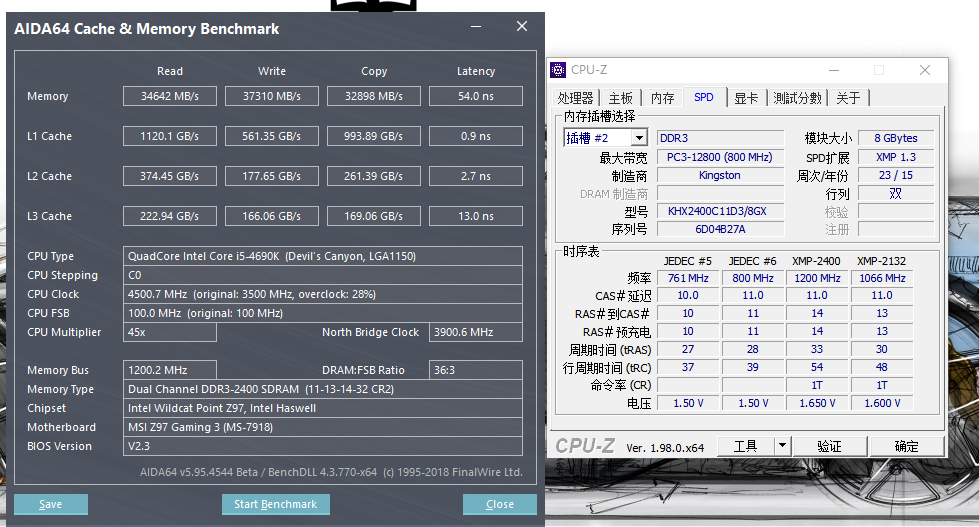Click the XMP-2400 frequency 1200 MHz cell

pyautogui.click(x=817, y=278)
